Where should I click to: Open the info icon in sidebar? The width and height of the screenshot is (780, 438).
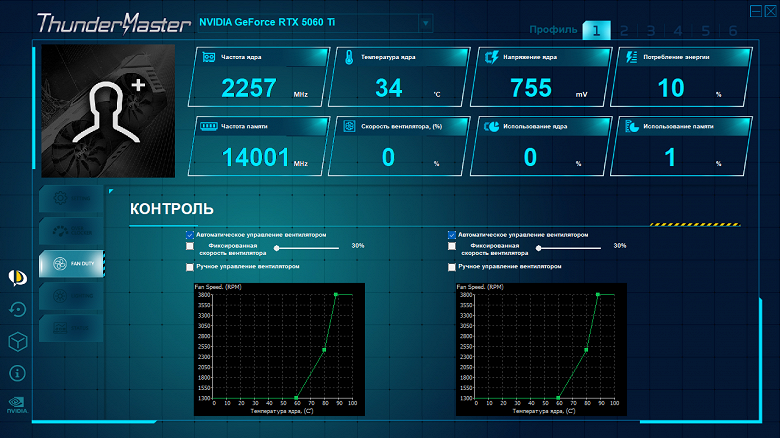click(17, 373)
